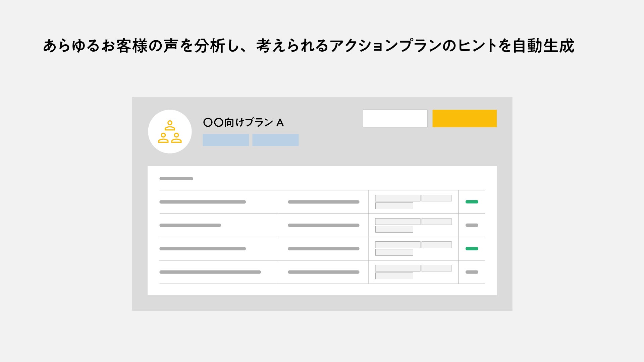Click second row's middle column text bar
The image size is (644, 362).
(323, 225)
